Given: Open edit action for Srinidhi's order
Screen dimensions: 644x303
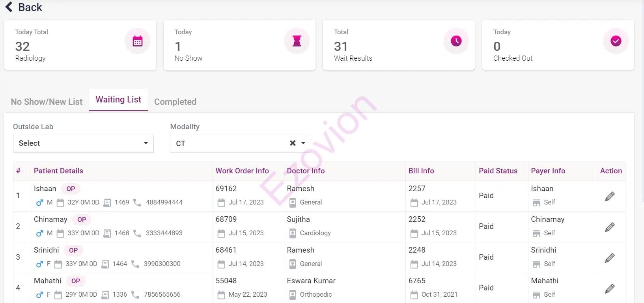Looking at the screenshot, I should coord(610,258).
